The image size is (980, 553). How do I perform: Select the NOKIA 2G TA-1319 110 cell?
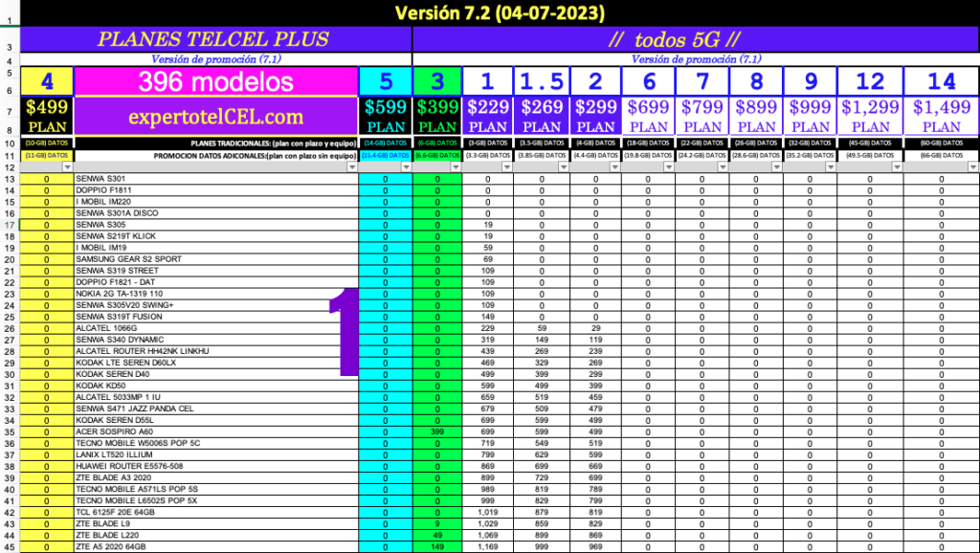[x=216, y=294]
